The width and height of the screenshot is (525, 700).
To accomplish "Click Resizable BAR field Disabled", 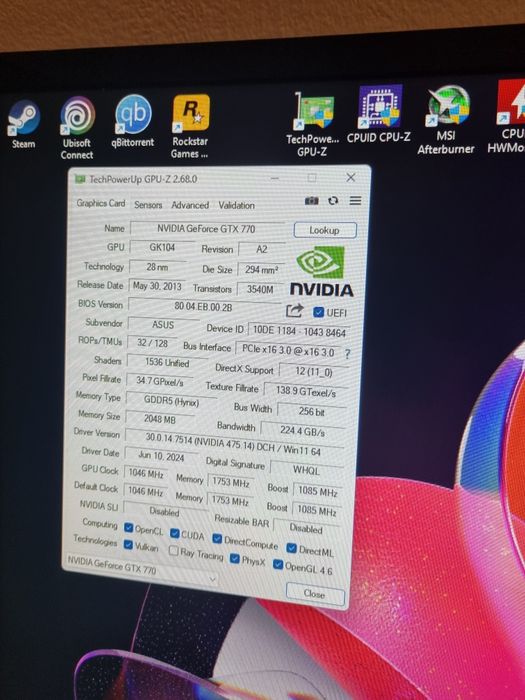I will click(x=306, y=528).
